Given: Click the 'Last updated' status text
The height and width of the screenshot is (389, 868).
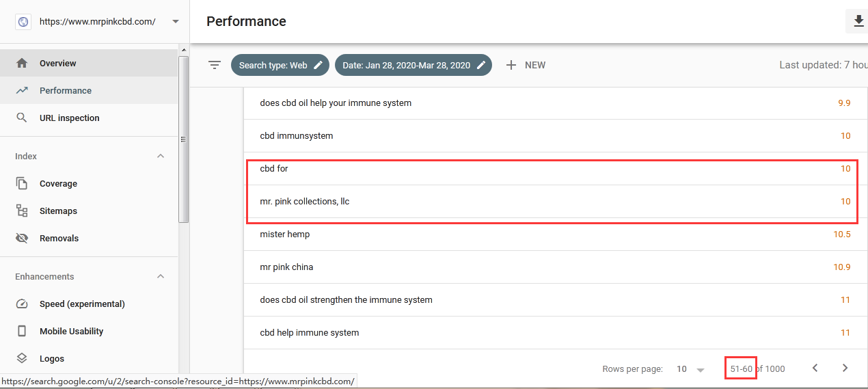Looking at the screenshot, I should click(824, 65).
